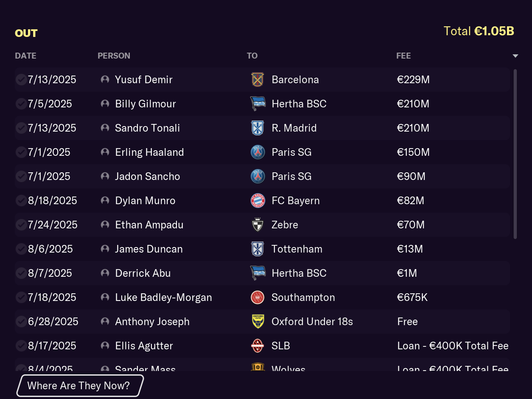Click the Oxford Under 18s badge
The height and width of the screenshot is (399, 532).
click(258, 322)
